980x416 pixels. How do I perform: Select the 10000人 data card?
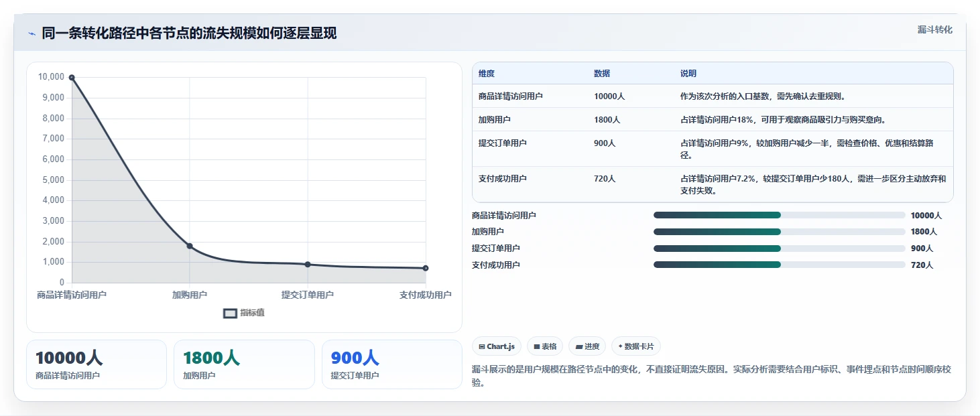(x=97, y=364)
